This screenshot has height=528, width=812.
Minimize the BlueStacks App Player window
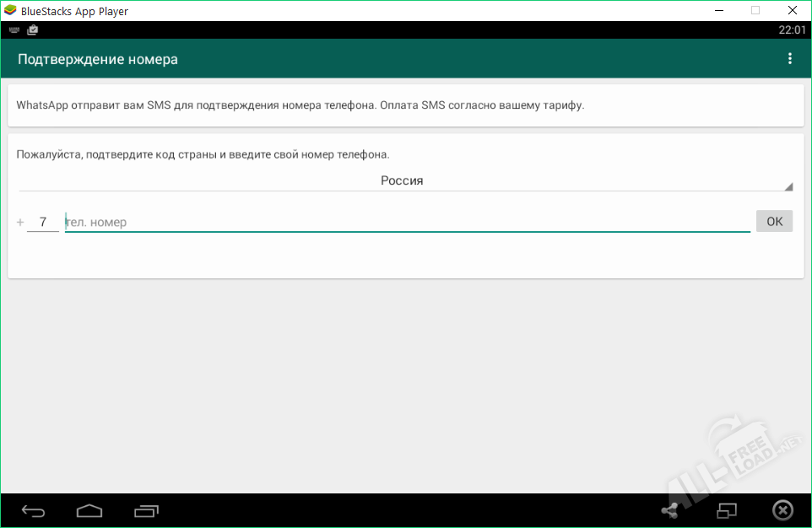717,11
